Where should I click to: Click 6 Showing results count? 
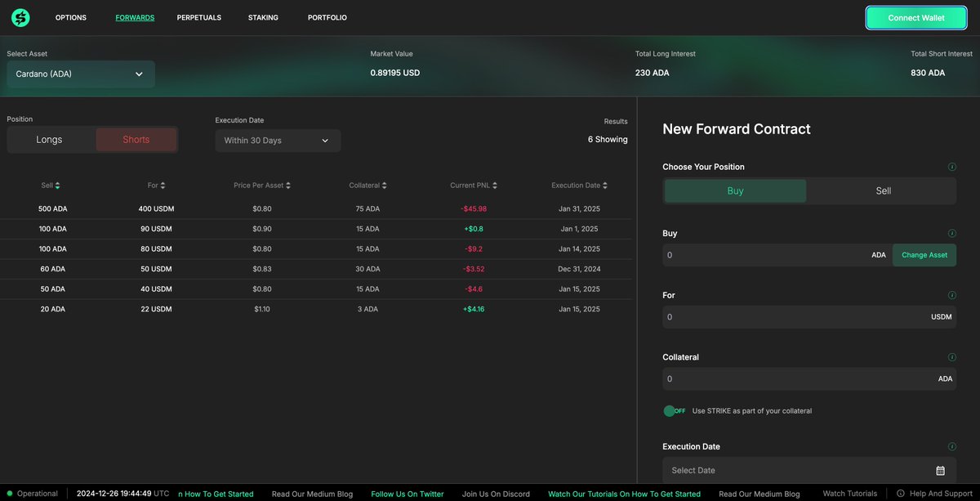[608, 140]
